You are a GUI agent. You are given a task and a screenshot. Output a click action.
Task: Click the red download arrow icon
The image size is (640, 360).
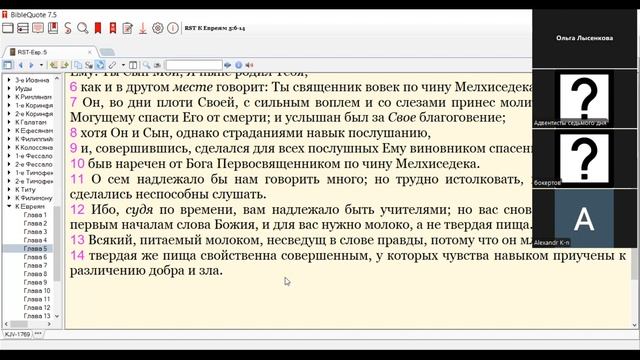[x=143, y=28]
